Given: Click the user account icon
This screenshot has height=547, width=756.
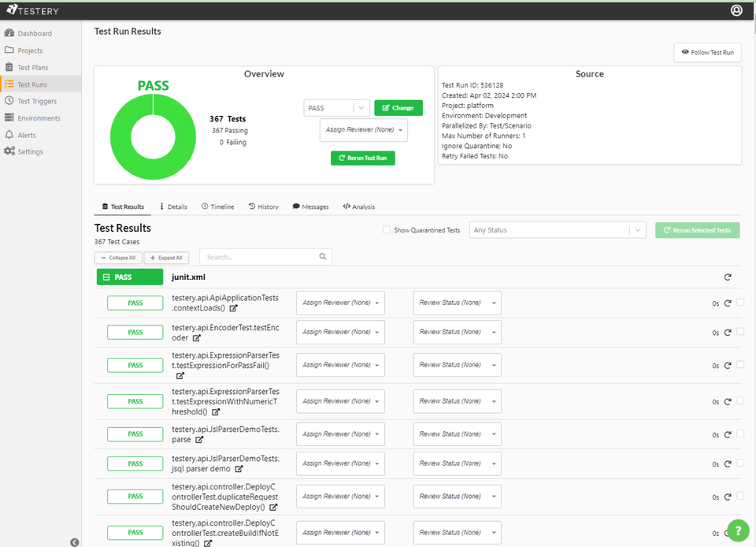Looking at the screenshot, I should click(736, 10).
